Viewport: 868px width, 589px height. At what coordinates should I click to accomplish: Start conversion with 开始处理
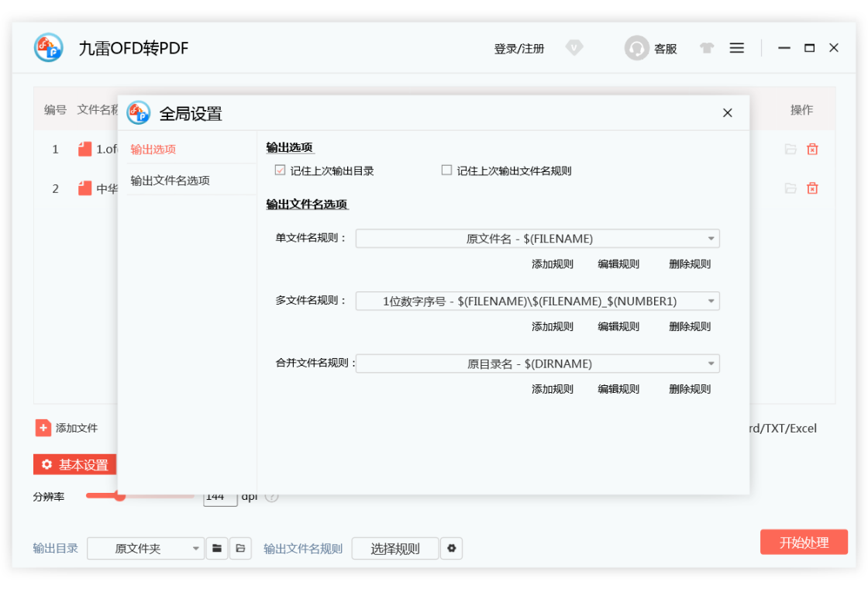click(804, 542)
